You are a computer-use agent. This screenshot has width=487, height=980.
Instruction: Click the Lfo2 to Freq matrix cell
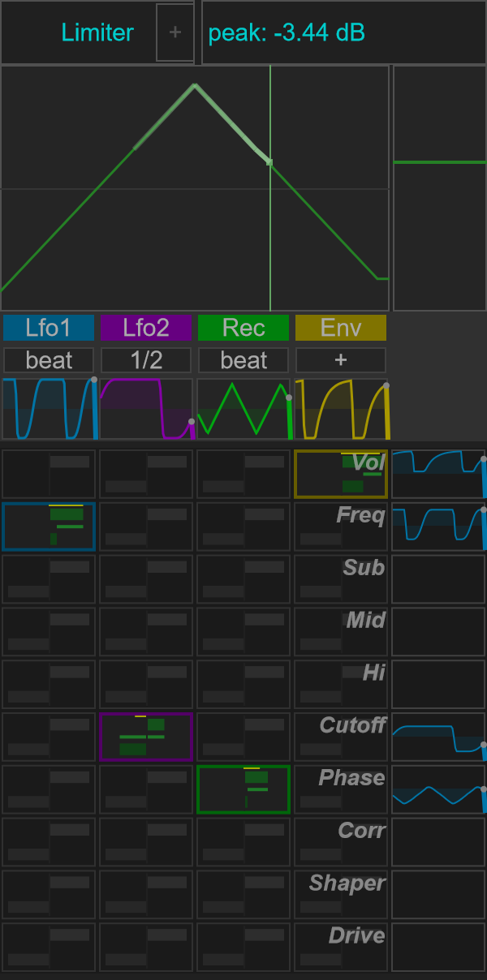pyautogui.click(x=146, y=527)
